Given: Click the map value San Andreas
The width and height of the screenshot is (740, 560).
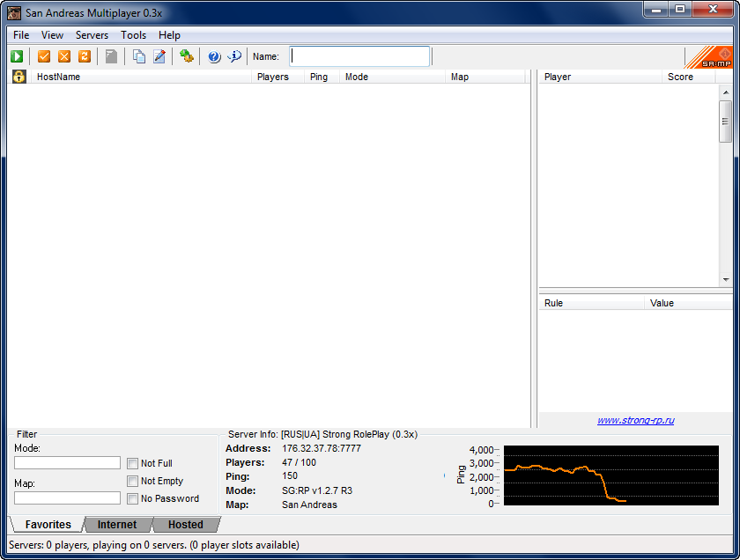Looking at the screenshot, I should pos(309,505).
